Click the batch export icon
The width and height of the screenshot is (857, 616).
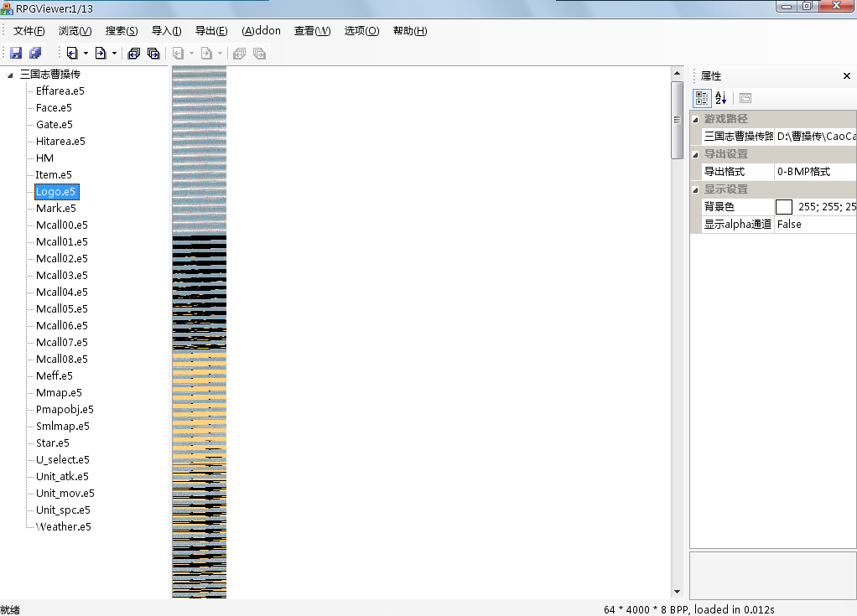point(153,53)
